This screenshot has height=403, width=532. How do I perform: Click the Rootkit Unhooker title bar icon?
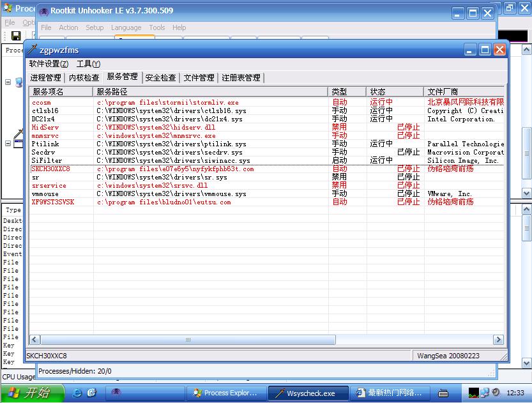(44, 11)
